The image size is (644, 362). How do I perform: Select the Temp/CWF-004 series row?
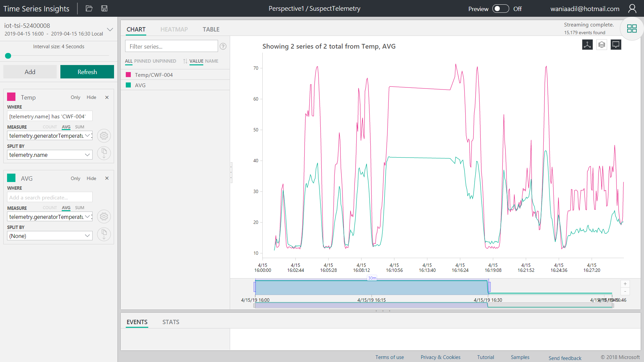[x=175, y=74]
